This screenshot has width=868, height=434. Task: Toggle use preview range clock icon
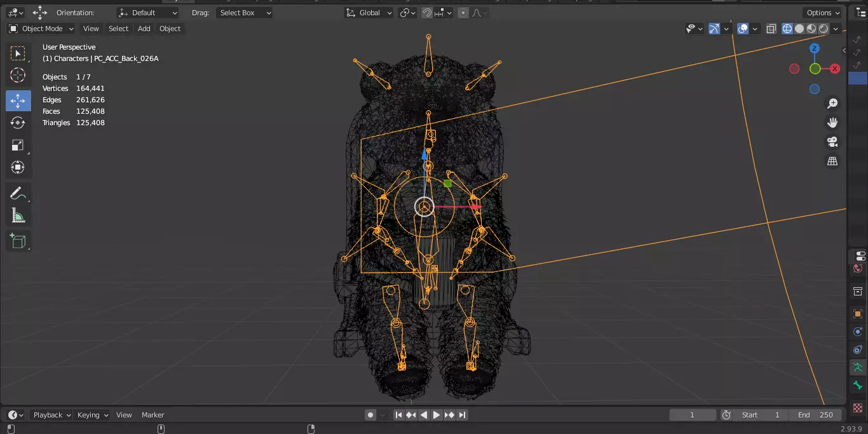[727, 415]
